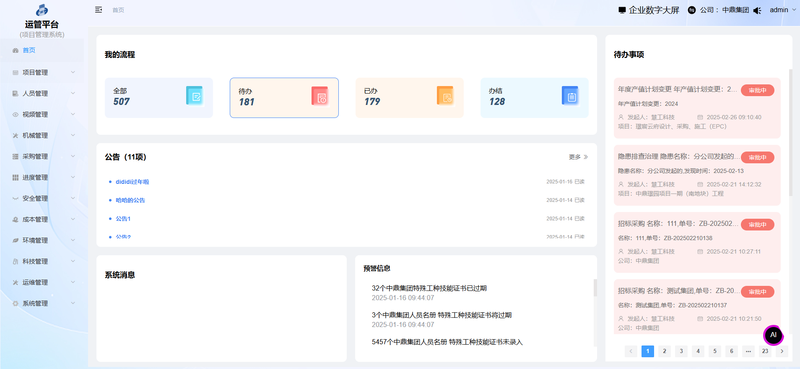Click the 项目管理 sidebar icon
The image size is (800, 369).
[x=15, y=72]
